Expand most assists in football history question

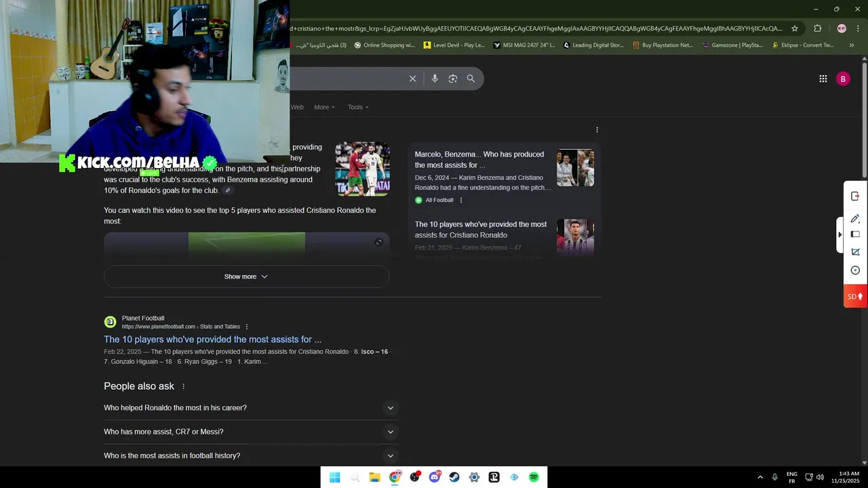click(x=250, y=455)
